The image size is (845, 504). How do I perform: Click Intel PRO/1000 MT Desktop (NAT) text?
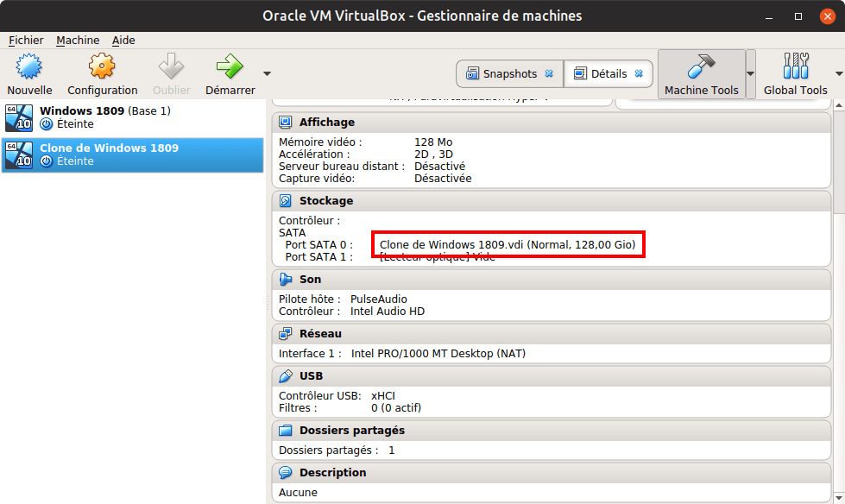[438, 354]
